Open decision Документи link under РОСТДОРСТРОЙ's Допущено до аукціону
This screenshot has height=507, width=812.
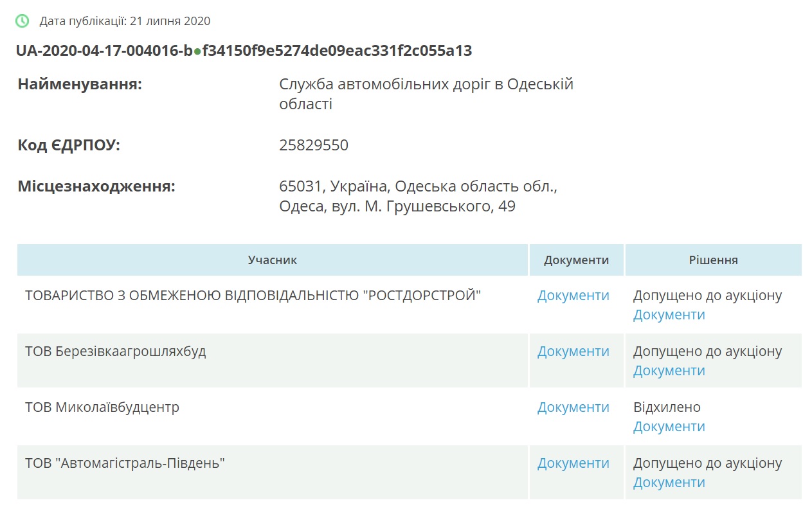click(x=669, y=315)
